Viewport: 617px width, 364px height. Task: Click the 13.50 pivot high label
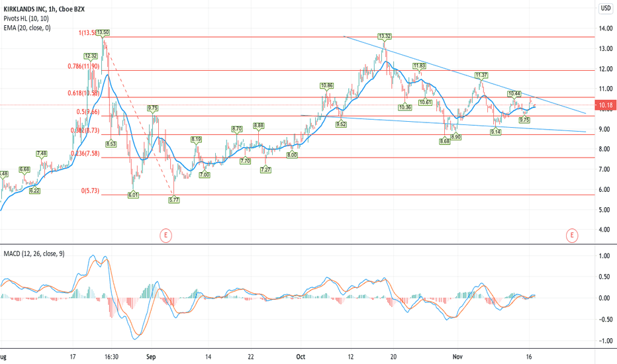click(103, 32)
